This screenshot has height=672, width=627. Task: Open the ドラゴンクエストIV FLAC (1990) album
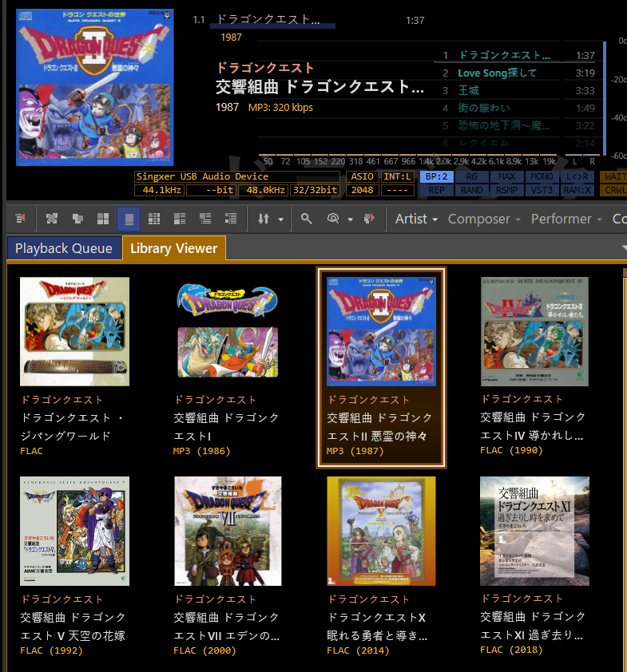[x=534, y=332]
